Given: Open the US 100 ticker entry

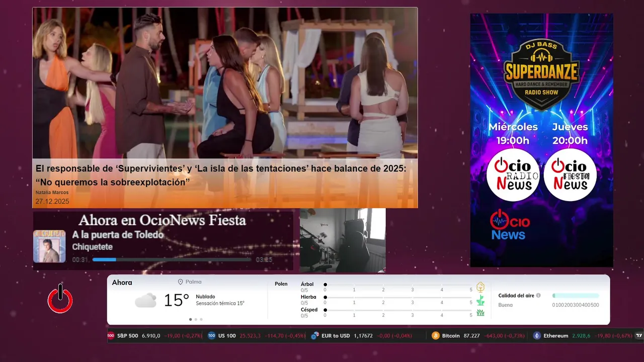Looking at the screenshot, I should pos(257,335).
